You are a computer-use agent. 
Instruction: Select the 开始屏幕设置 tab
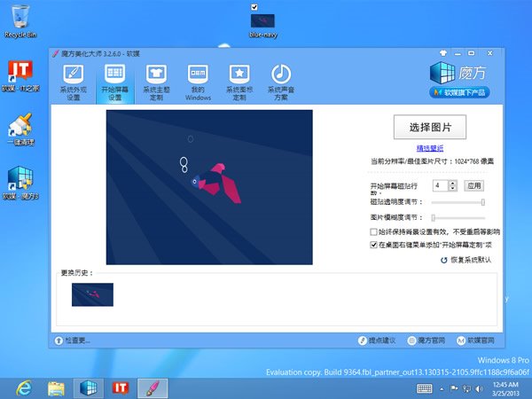(x=115, y=82)
